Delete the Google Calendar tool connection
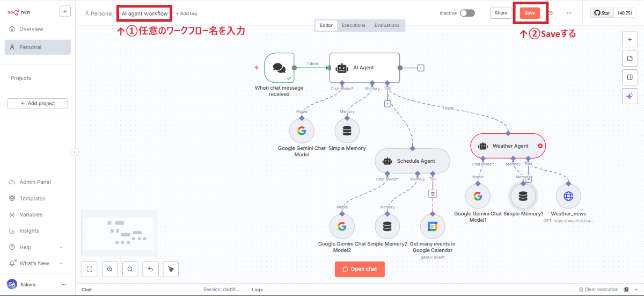The height and width of the screenshot is (296, 644). [x=433, y=193]
